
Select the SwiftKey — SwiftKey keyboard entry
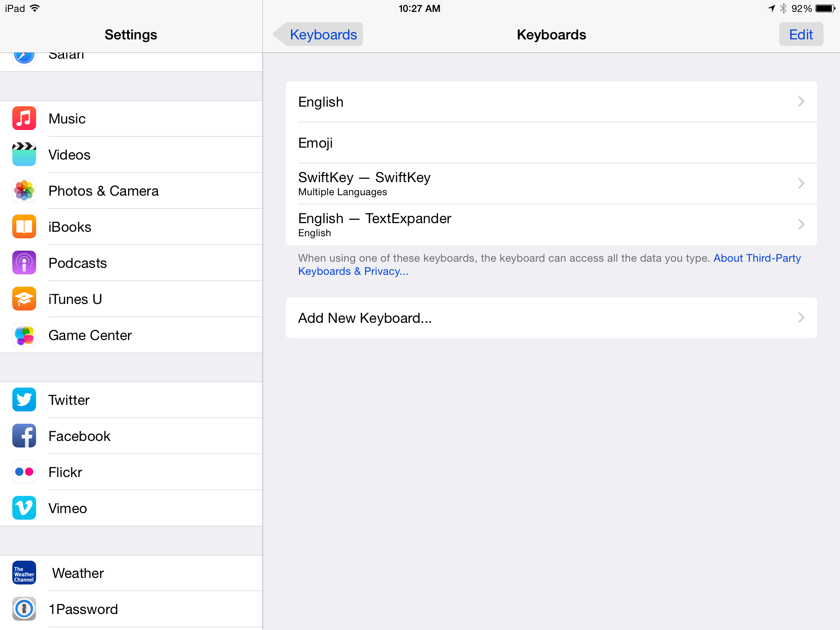pos(551,184)
